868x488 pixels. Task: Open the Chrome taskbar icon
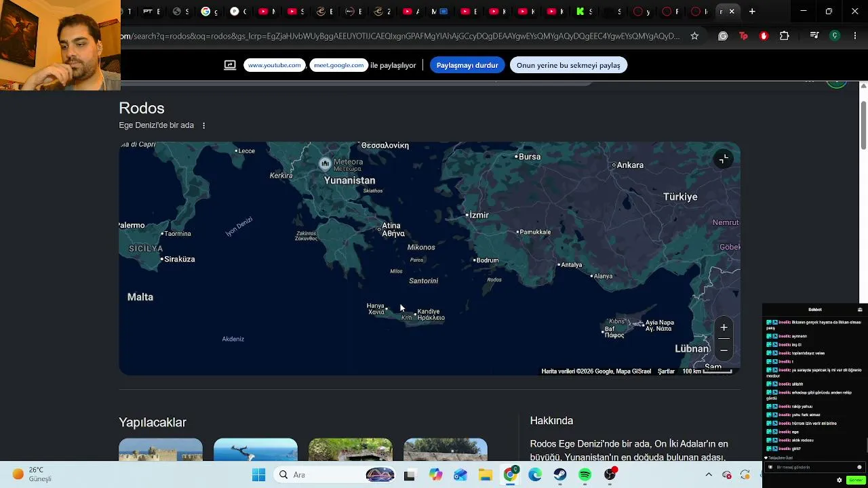pyautogui.click(x=510, y=475)
